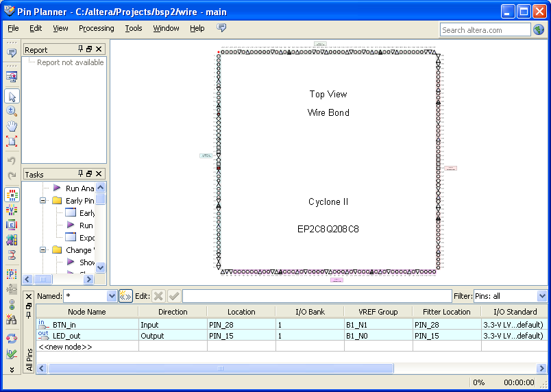The width and height of the screenshot is (551, 392).
Task: Select the arrow selection tool
Action: pos(12,96)
